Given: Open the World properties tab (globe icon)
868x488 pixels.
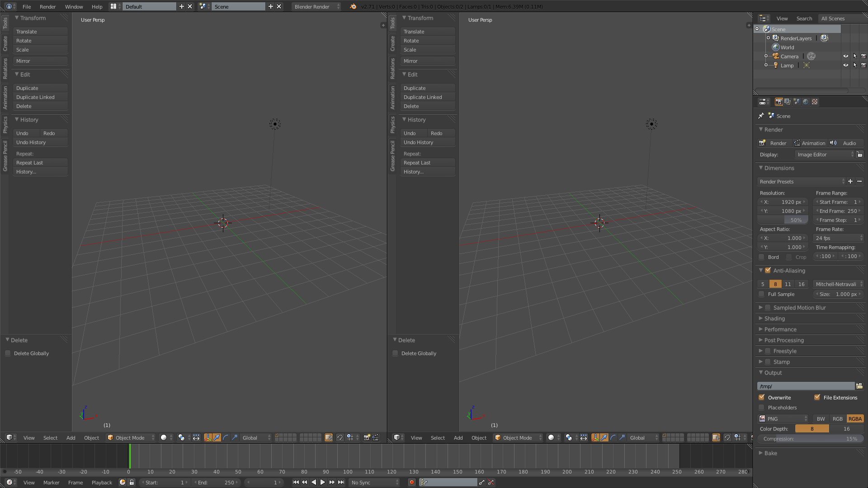Looking at the screenshot, I should (x=806, y=102).
